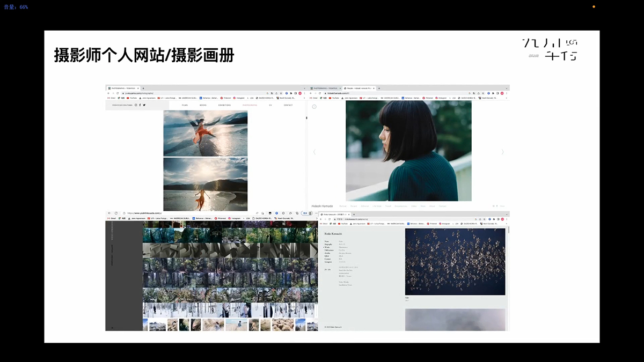
Task: Open Biography link in Rinko Kawauchi sidebar
Action: (x=328, y=244)
